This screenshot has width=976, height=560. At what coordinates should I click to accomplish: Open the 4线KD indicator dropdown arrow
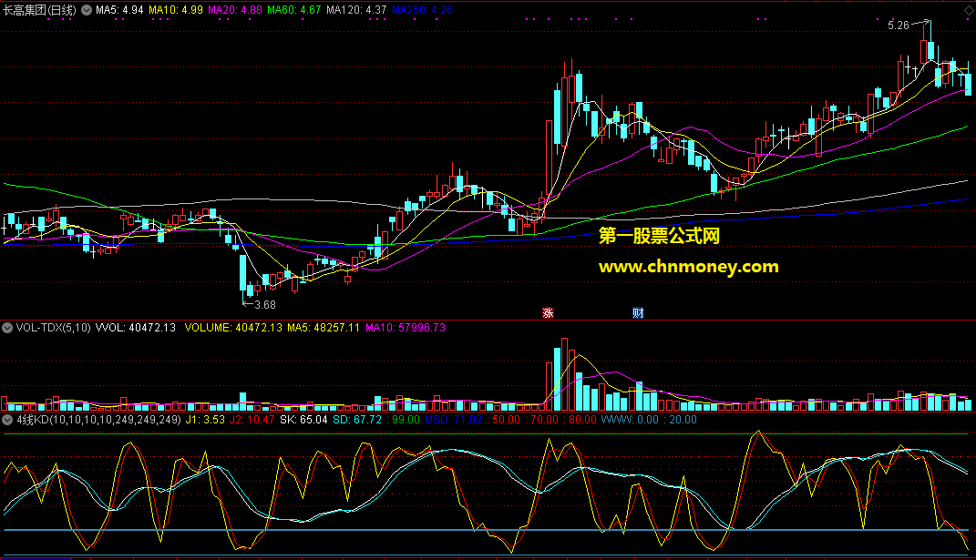pyautogui.click(x=7, y=420)
